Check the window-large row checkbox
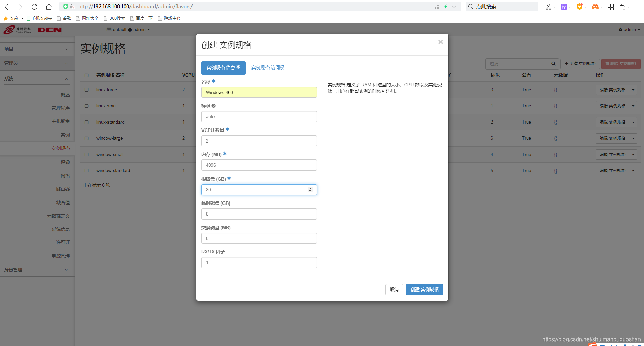The image size is (644, 346). [86, 138]
